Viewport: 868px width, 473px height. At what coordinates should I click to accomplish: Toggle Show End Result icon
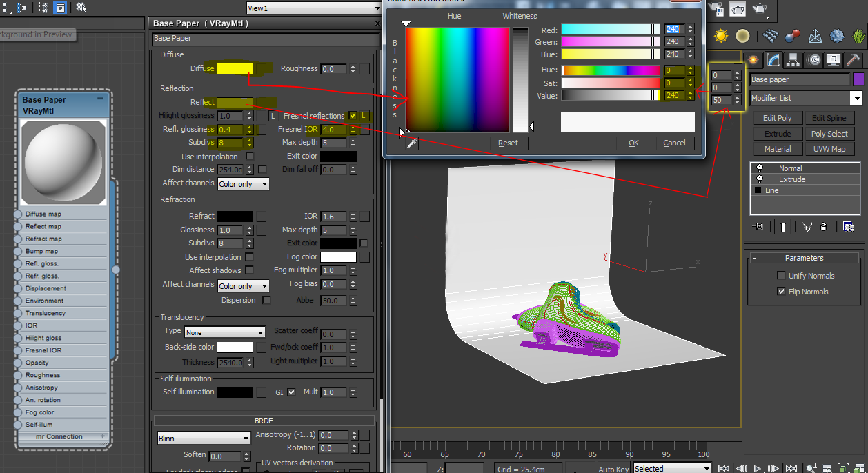click(x=782, y=226)
